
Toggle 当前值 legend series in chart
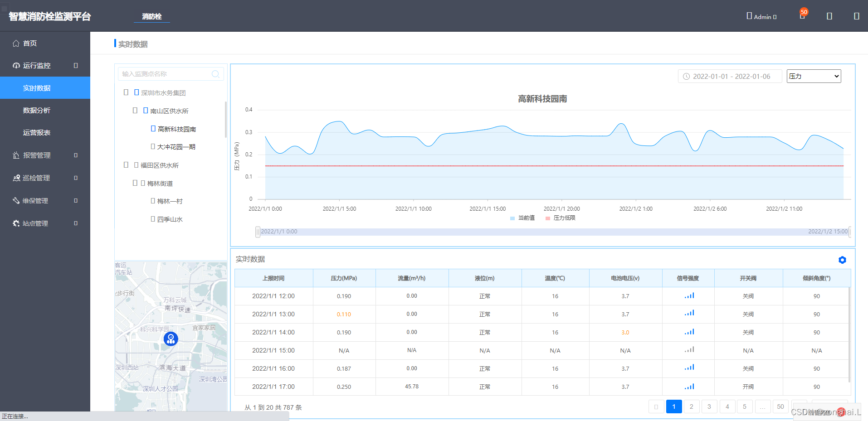(522, 218)
